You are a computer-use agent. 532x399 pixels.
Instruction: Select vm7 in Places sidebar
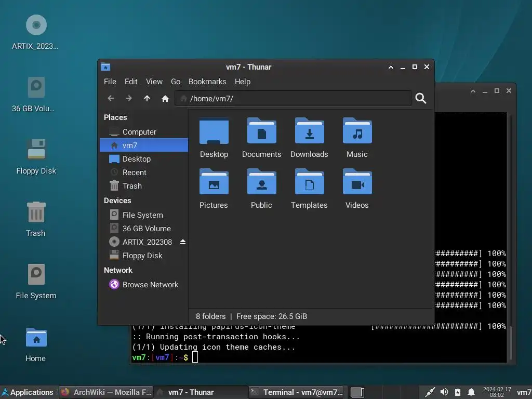click(144, 145)
